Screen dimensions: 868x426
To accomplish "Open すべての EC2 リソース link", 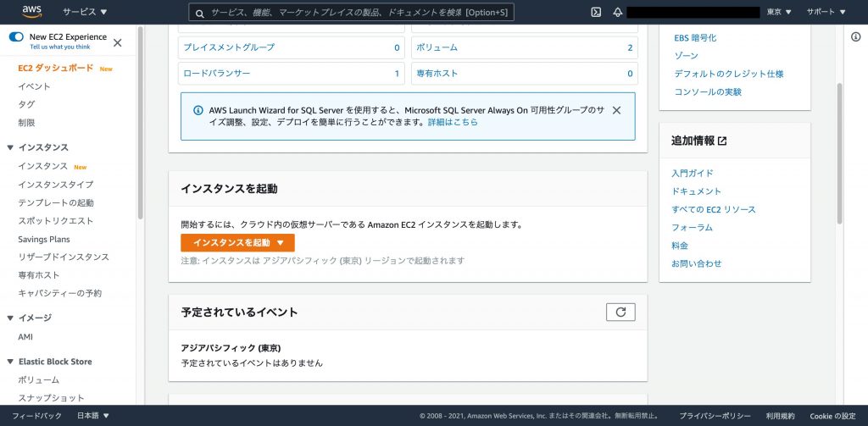I will (x=714, y=210).
